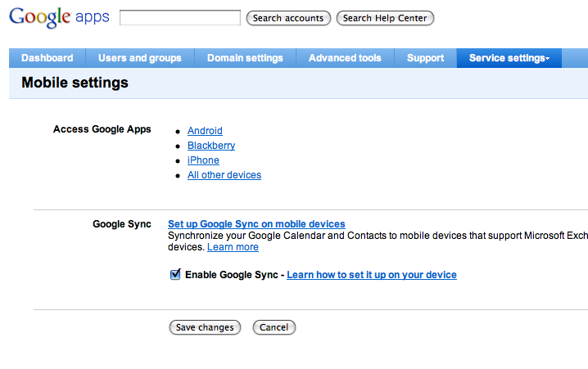The width and height of the screenshot is (588, 369).
Task: Open the All other devices link
Action: pyautogui.click(x=224, y=175)
